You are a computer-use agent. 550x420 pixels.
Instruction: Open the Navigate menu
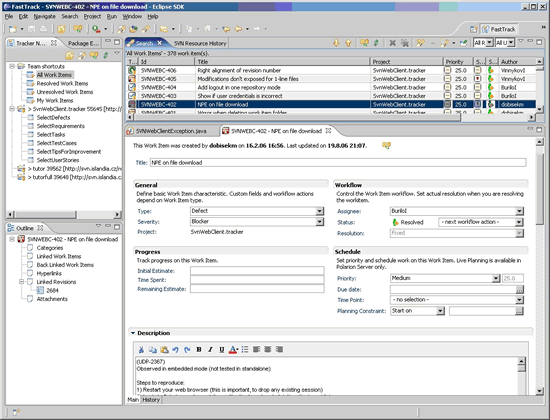coord(45,16)
